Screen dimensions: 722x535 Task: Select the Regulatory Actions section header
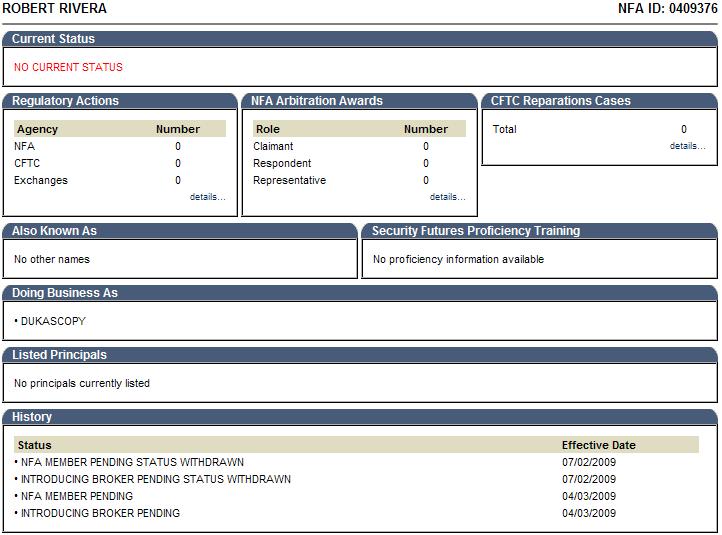point(65,101)
